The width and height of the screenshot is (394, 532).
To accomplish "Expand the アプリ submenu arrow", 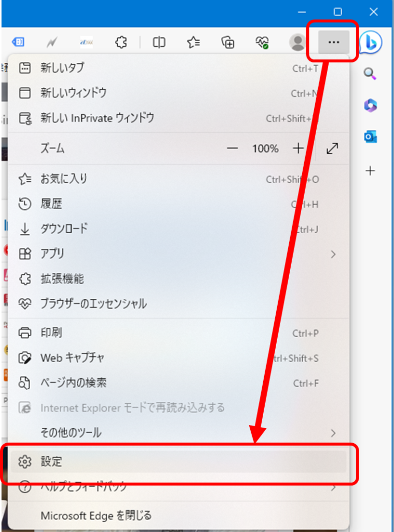I will tap(333, 254).
